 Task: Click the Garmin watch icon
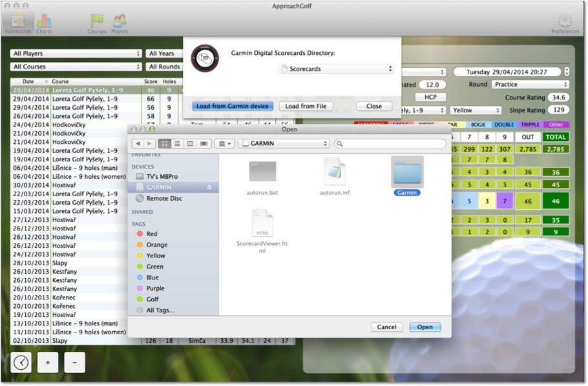click(205, 59)
